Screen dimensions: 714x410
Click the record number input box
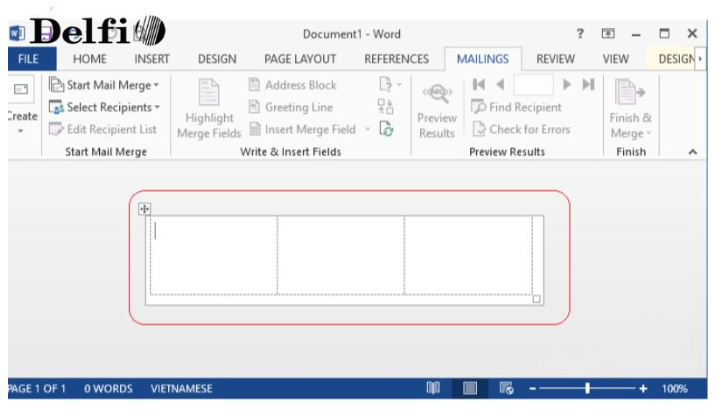533,85
